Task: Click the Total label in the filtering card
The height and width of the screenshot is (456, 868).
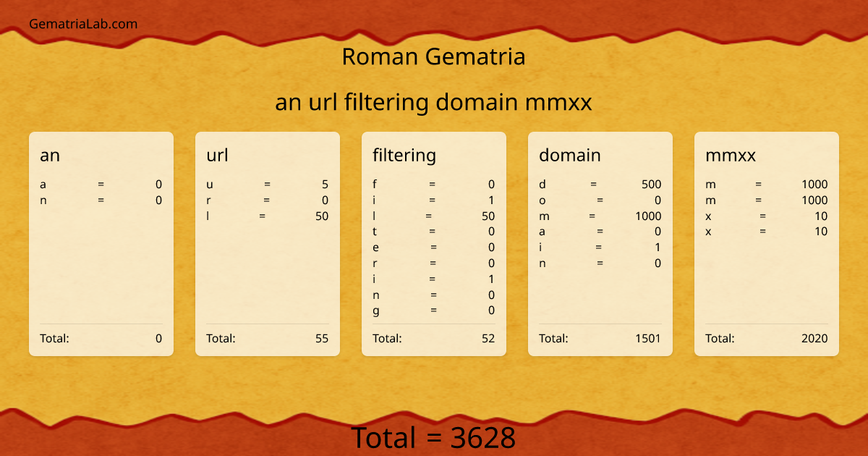Action: (x=387, y=338)
